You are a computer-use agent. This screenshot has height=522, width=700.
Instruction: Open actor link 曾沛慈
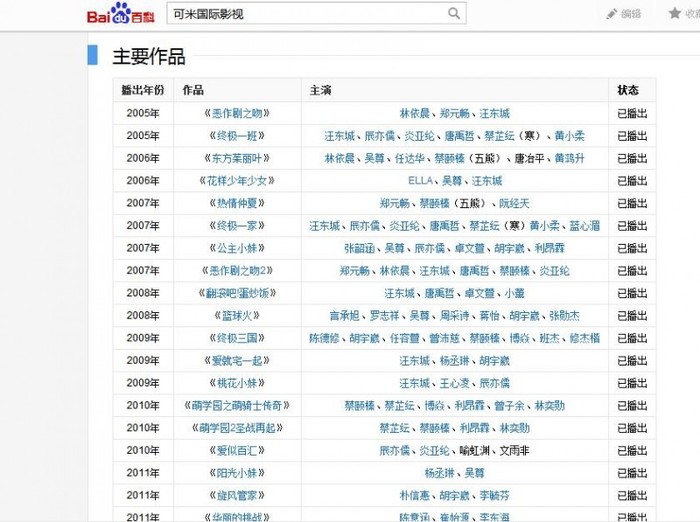tap(444, 338)
